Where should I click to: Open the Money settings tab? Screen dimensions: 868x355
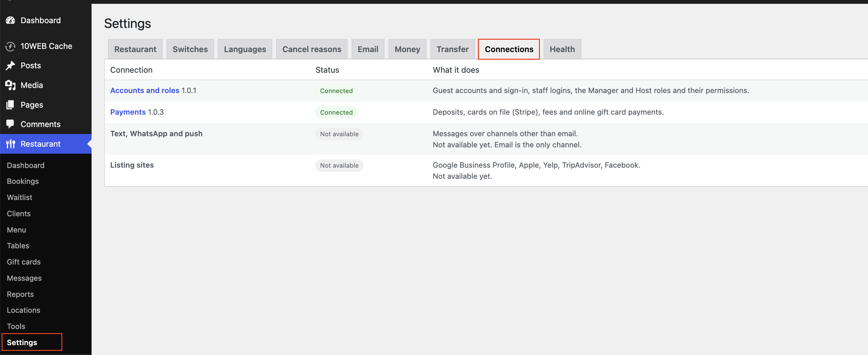[407, 49]
